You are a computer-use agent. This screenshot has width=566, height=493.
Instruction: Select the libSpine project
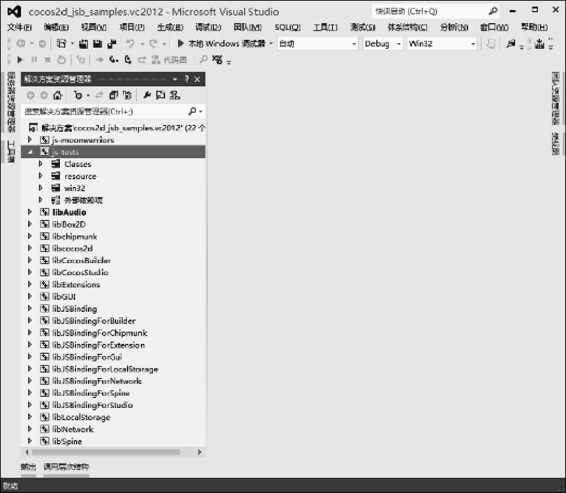(x=67, y=441)
